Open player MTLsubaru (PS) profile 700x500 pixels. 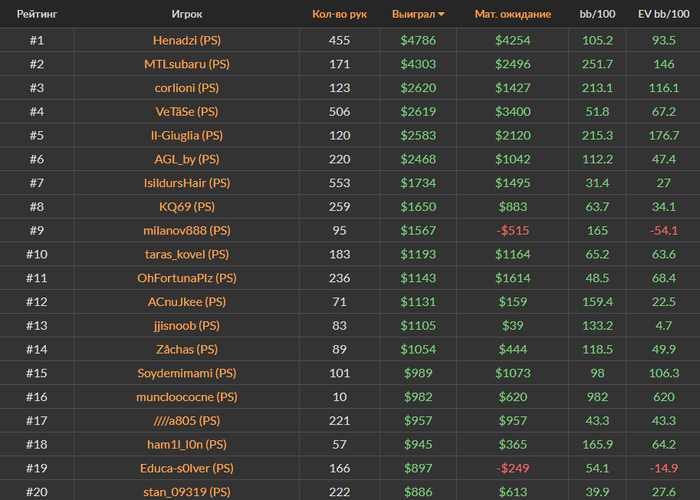coord(187,64)
